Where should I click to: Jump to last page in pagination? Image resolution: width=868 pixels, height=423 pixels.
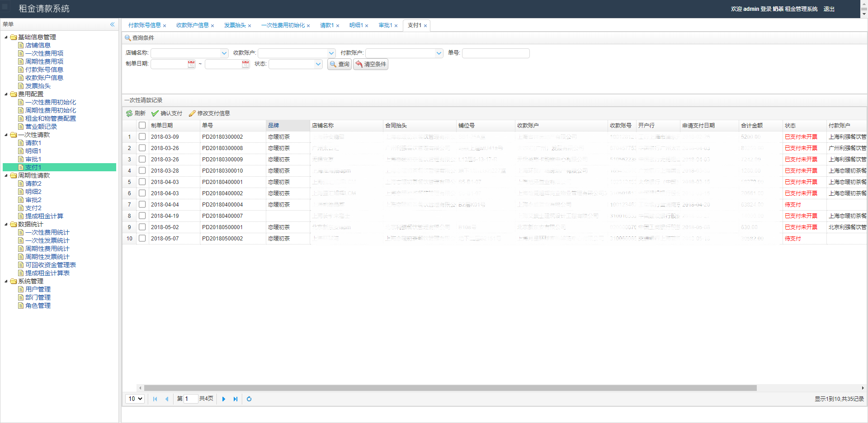pos(236,399)
